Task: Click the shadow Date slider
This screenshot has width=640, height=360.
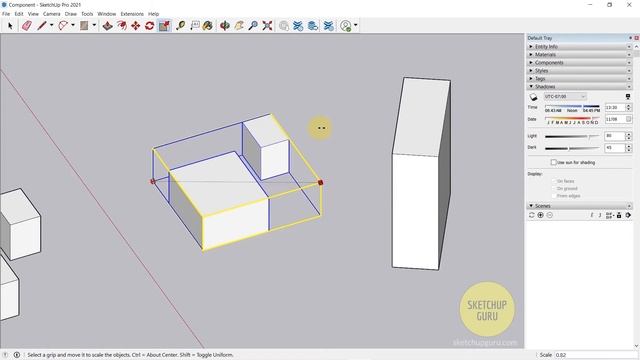Action: pyautogui.click(x=572, y=118)
